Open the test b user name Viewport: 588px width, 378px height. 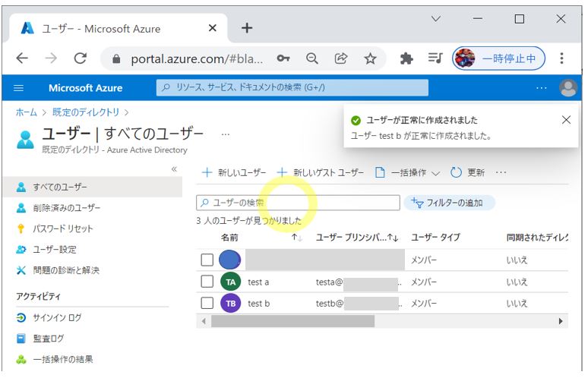point(259,304)
